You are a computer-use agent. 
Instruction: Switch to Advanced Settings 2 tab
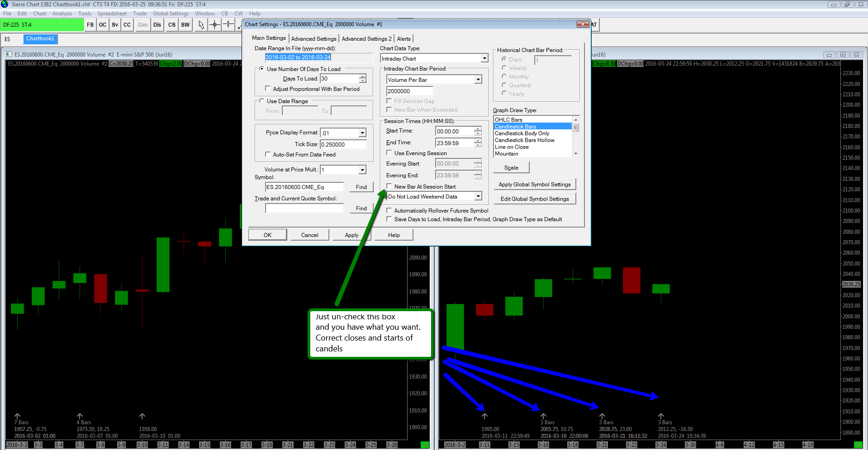pyautogui.click(x=367, y=39)
